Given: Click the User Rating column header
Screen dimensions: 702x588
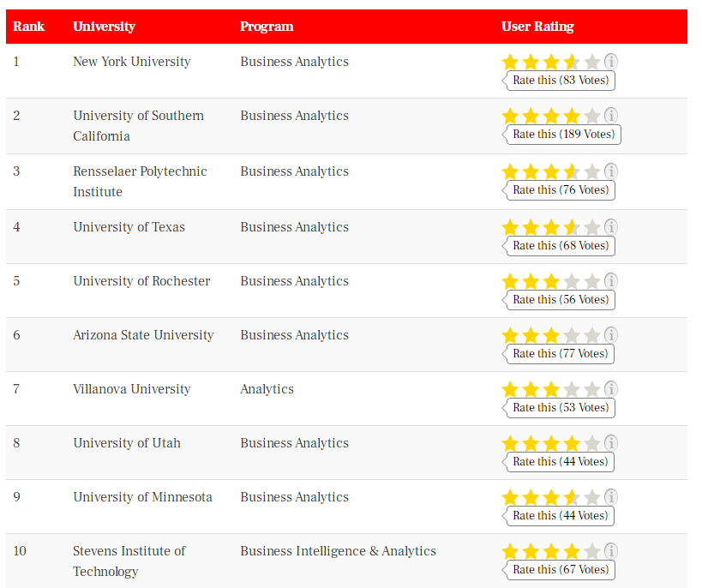Looking at the screenshot, I should [537, 27].
